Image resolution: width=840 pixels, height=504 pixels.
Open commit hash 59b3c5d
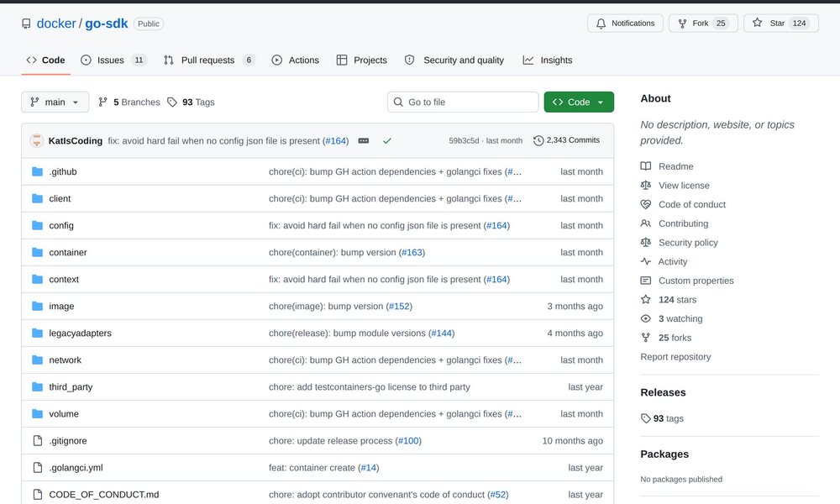click(464, 140)
